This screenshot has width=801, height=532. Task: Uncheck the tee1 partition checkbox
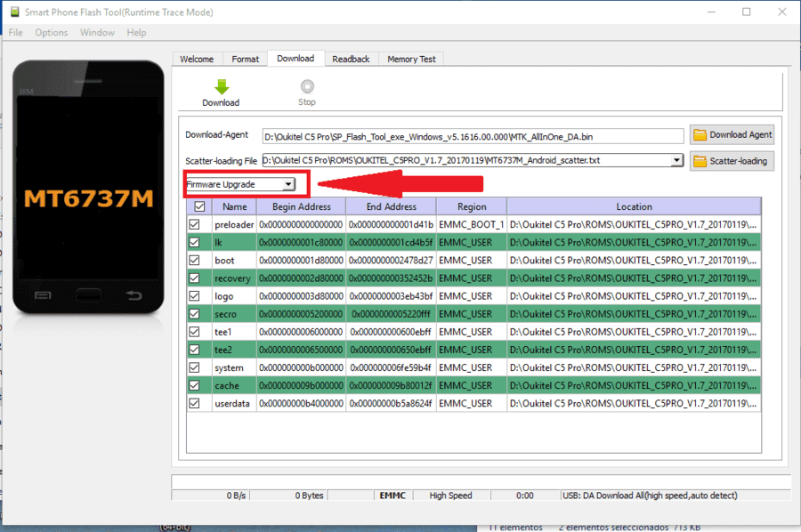point(194,332)
